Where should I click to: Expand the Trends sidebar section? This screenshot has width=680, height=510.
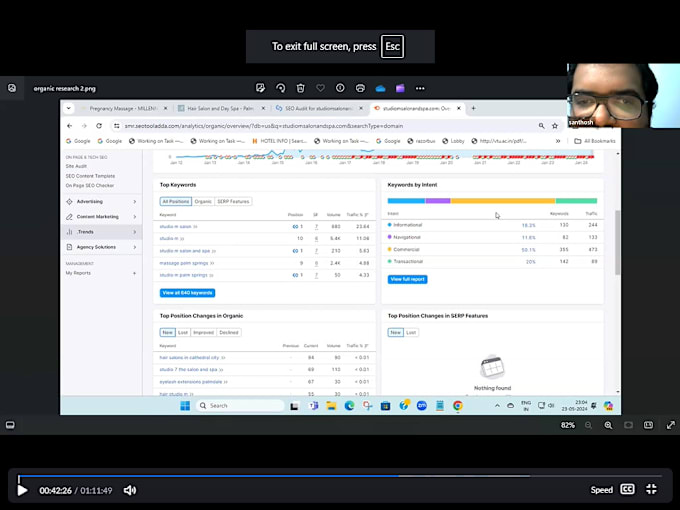(101, 232)
